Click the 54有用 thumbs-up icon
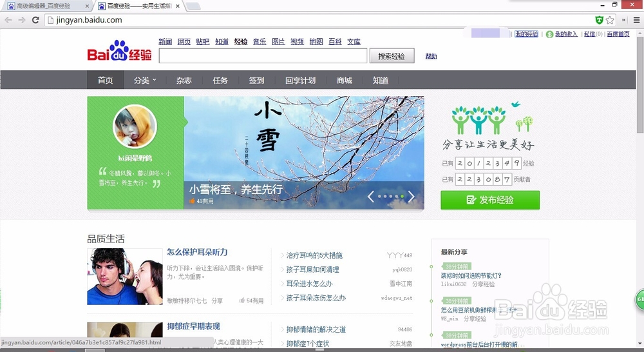Screen dimensions: 644x352 point(242,300)
